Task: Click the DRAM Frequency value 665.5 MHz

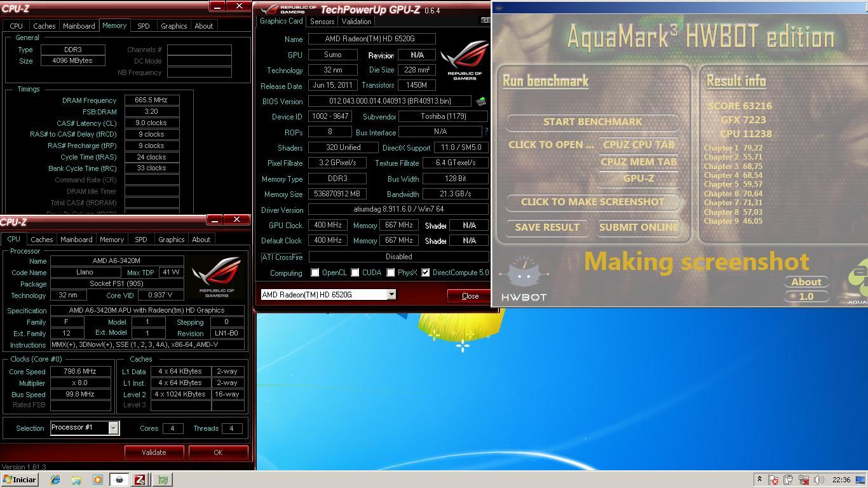Action: pos(151,100)
